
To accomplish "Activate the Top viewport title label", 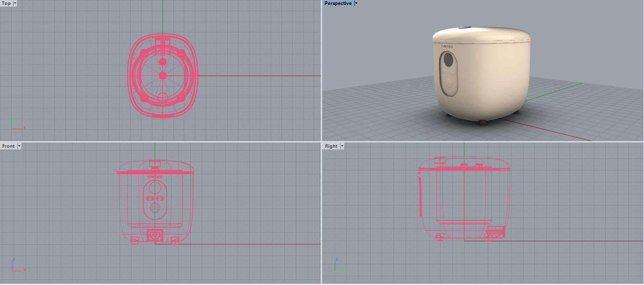I will (6, 3).
